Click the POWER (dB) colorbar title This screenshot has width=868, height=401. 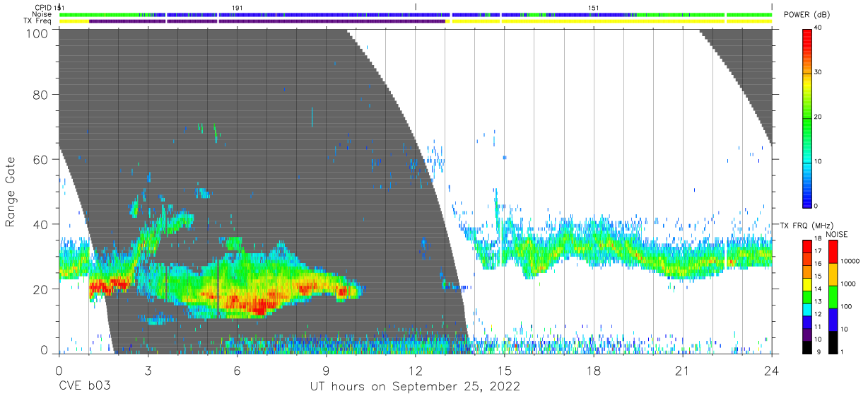tap(807, 15)
